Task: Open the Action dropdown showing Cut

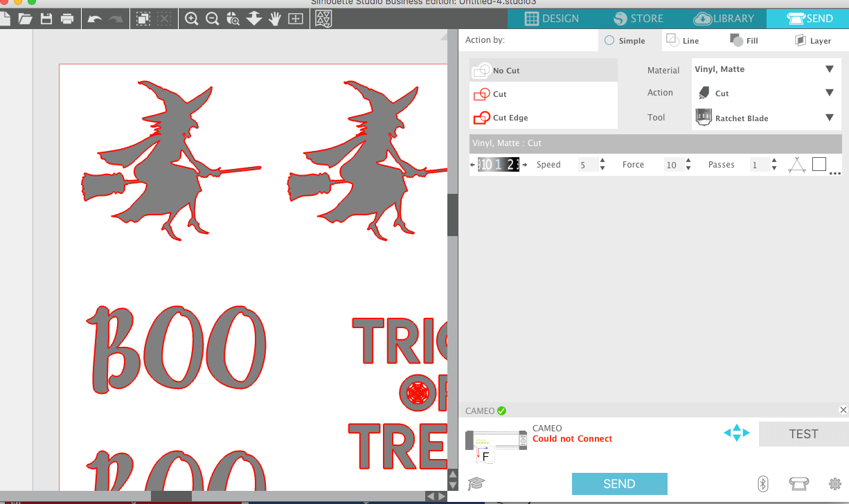Action: pos(766,93)
